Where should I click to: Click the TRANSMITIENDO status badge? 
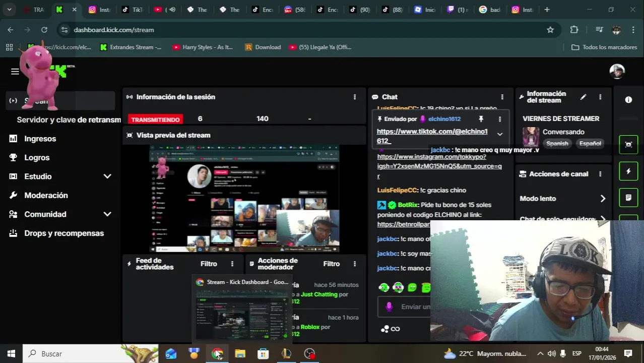[155, 119]
